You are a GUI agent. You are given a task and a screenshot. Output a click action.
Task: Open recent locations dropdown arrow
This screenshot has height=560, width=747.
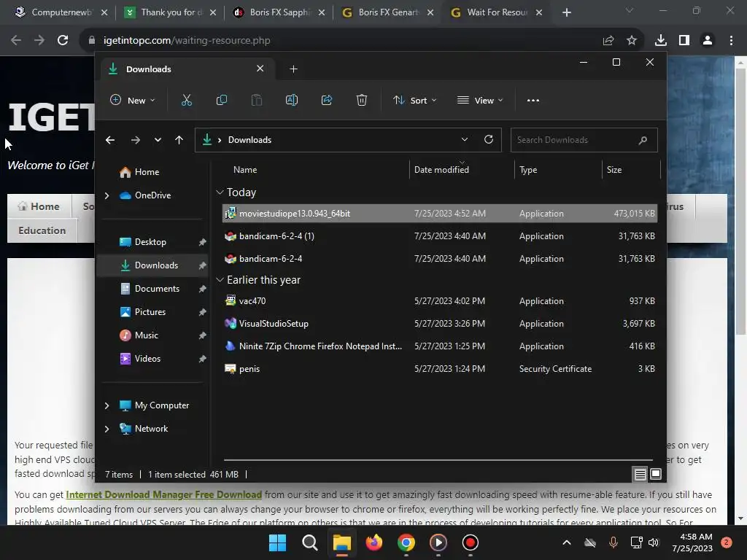pos(158,140)
